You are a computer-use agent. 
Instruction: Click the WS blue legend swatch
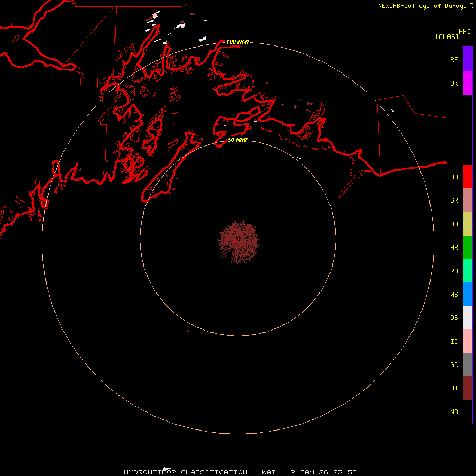point(467,294)
